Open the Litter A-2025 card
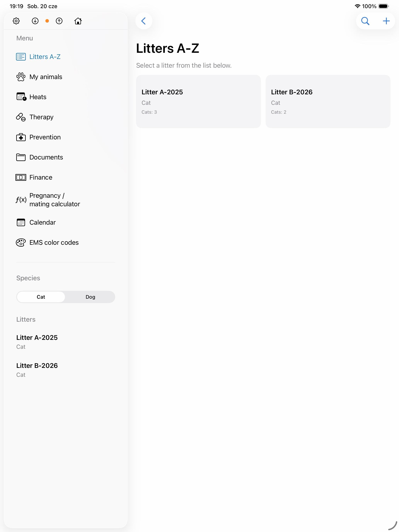Screen dimensions: 399x532 point(198,101)
